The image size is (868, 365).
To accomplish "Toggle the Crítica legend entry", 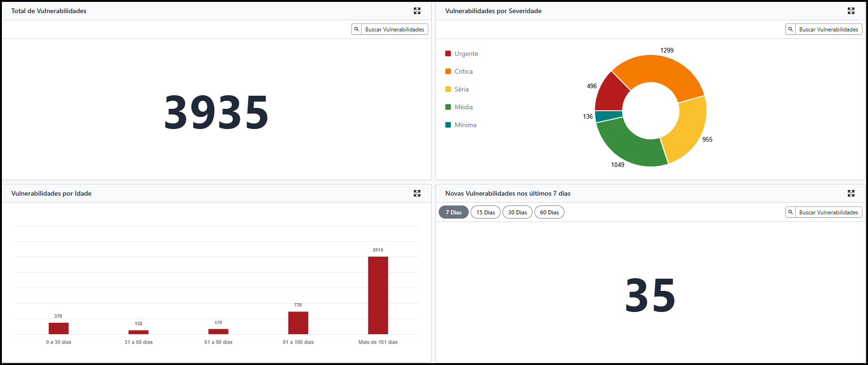I will pos(463,71).
